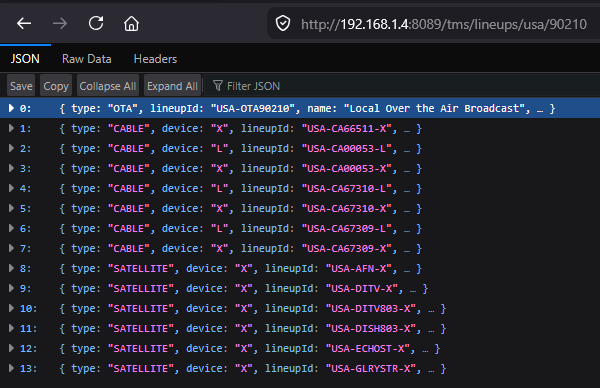
Task: Select the address bar URL
Action: point(444,24)
